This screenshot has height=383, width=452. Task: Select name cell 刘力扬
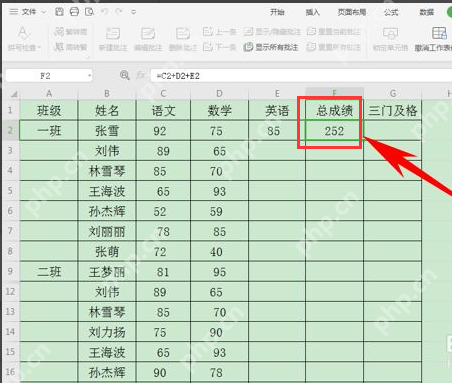[x=107, y=332]
